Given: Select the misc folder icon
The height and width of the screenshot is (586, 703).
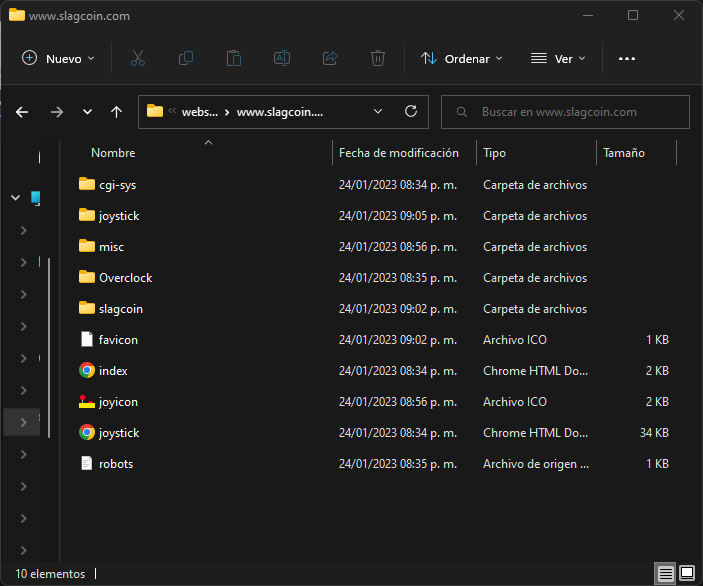Looking at the screenshot, I should pos(87,246).
